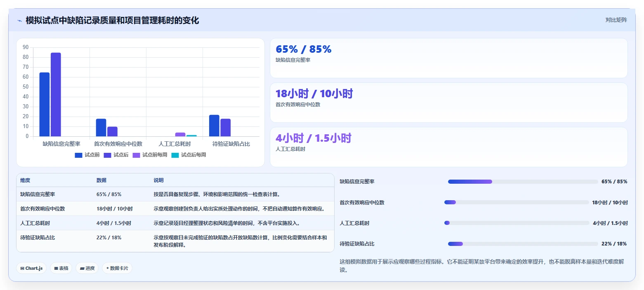Click the 18小时 / 10小时 table cell

115,208
